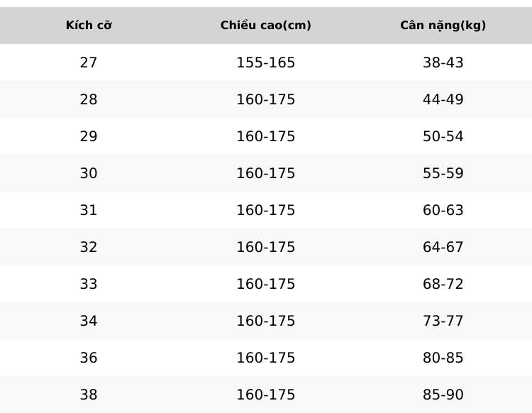532x413 pixels.
Task: Click weight range 80-85
Action: pos(443,358)
